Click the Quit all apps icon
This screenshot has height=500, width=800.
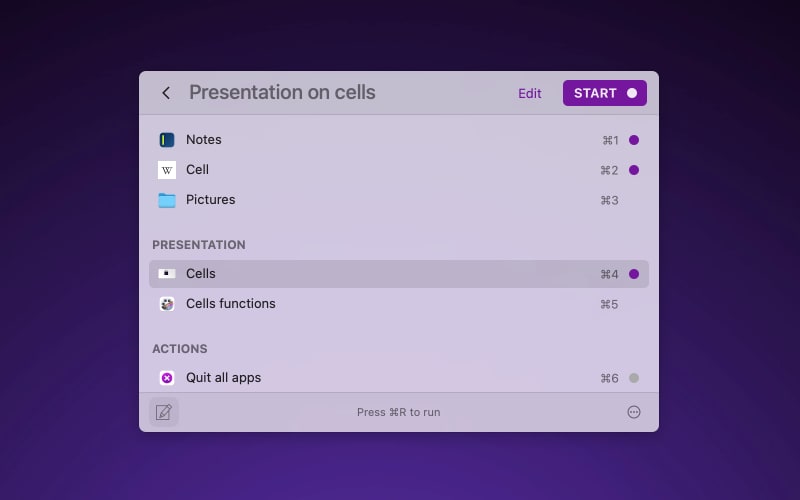(x=167, y=378)
